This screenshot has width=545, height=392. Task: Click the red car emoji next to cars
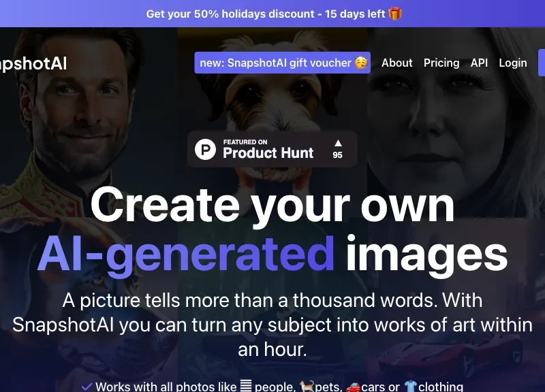[353, 387]
